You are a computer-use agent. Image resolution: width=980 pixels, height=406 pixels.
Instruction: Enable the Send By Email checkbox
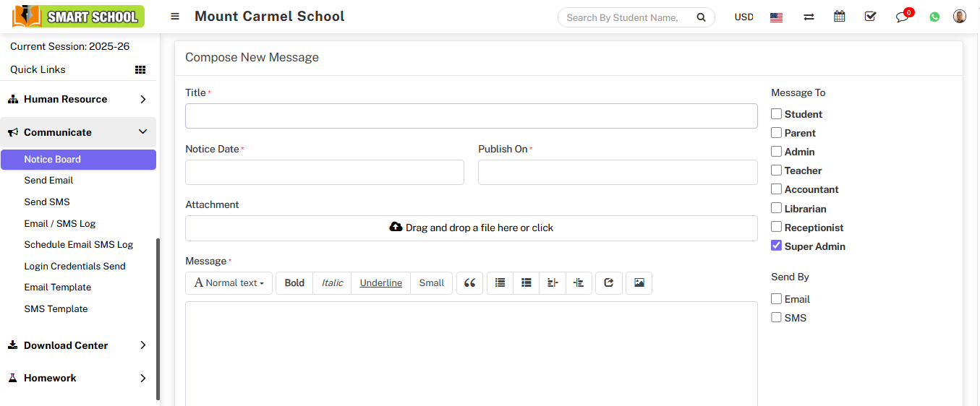776,299
